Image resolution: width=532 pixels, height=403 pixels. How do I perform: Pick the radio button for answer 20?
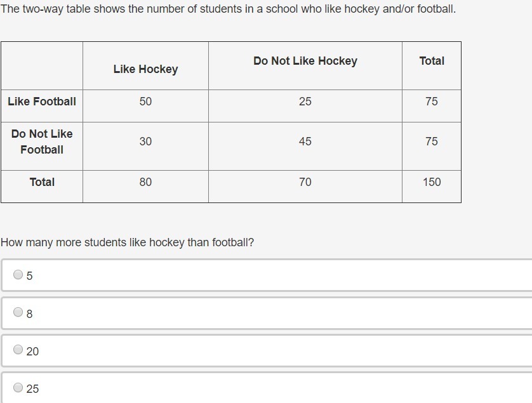[18, 350]
